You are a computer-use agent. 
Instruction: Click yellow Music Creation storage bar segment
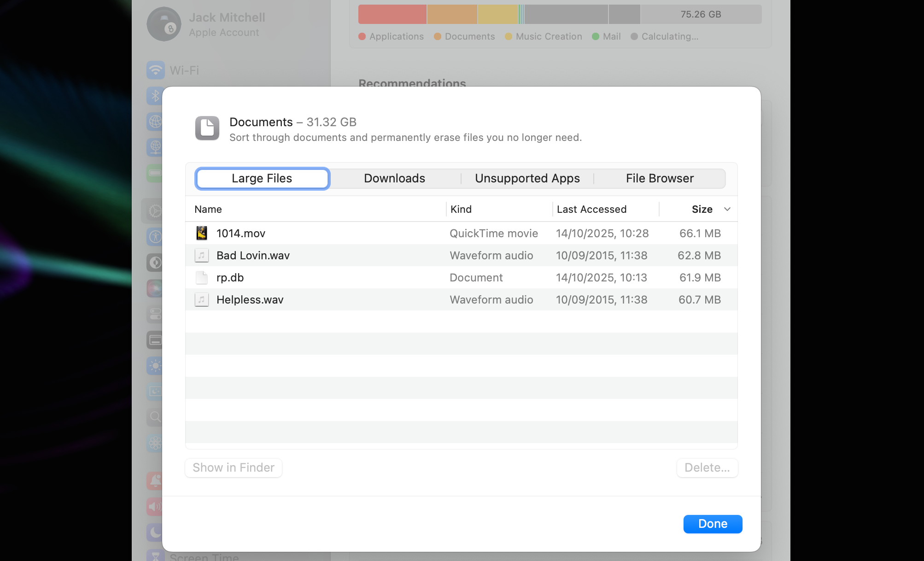coord(497,14)
